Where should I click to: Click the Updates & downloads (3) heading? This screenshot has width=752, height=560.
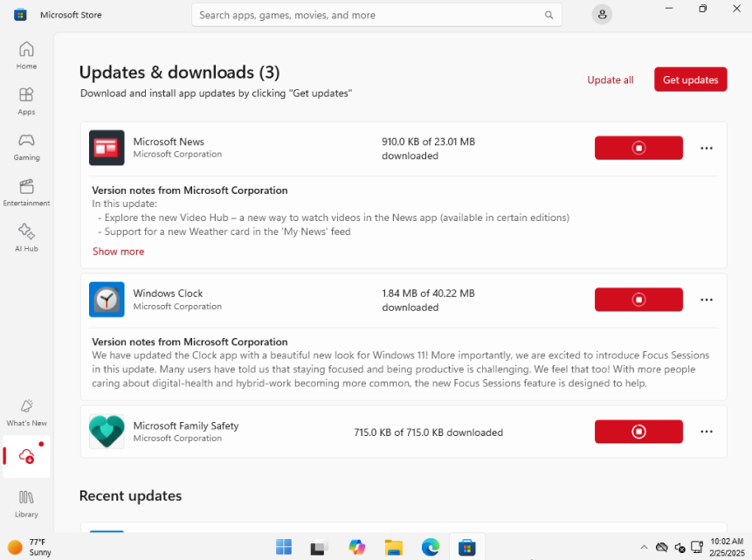point(179,73)
